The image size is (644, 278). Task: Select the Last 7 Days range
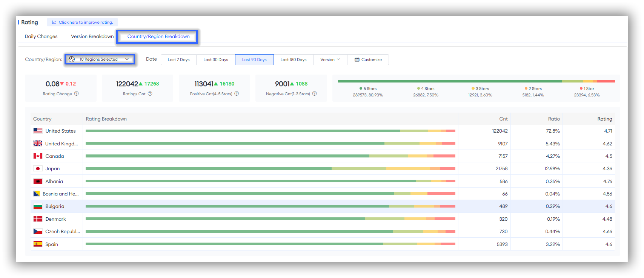(x=179, y=60)
